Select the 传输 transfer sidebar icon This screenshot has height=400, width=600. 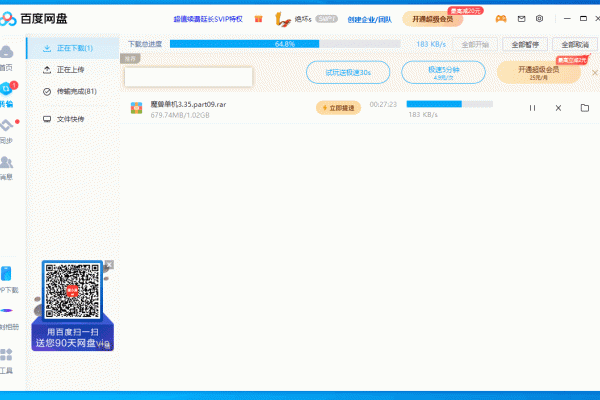[7, 89]
